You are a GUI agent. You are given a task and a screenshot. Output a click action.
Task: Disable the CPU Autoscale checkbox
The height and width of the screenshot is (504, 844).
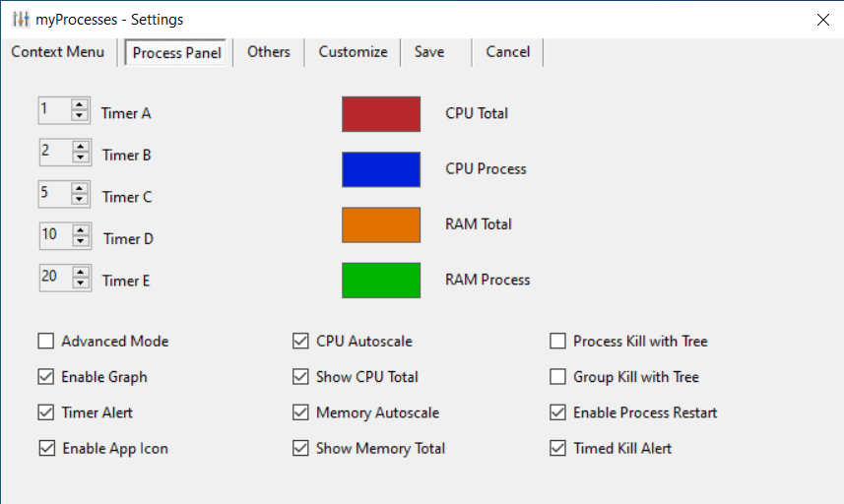(301, 342)
